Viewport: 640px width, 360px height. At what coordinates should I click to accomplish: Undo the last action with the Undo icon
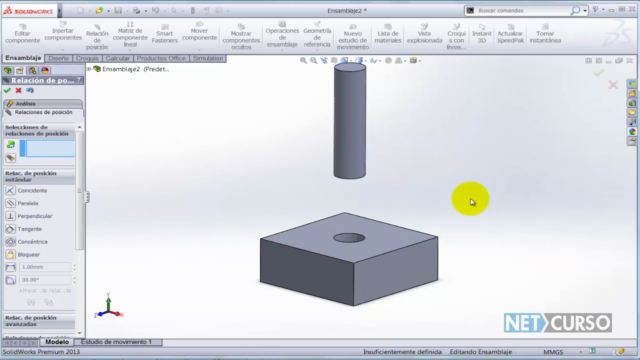pyautogui.click(x=156, y=11)
